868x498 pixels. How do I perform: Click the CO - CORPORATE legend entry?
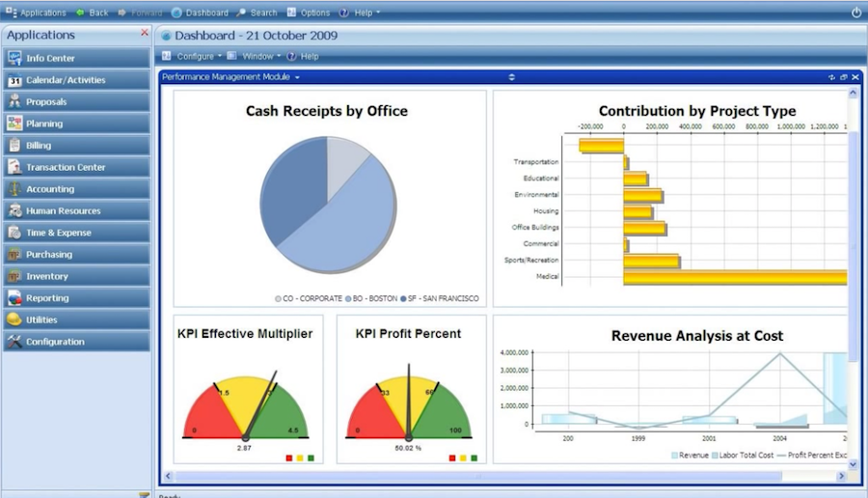point(309,298)
